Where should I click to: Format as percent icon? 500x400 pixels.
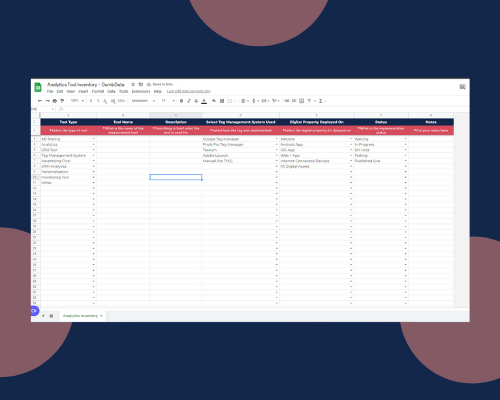pyautogui.click(x=98, y=101)
